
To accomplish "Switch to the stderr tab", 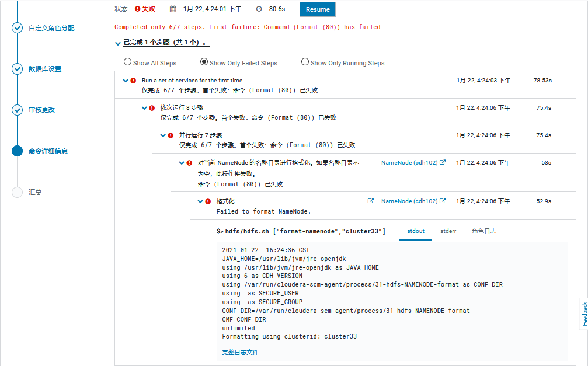I will coord(448,231).
